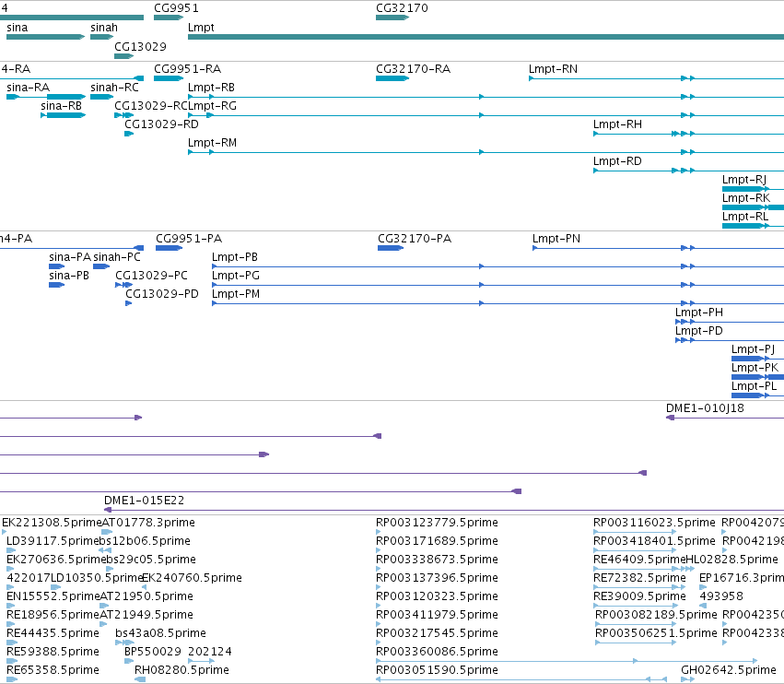
Task: Select the RP003411979.5prime EST label
Action: (x=437, y=615)
